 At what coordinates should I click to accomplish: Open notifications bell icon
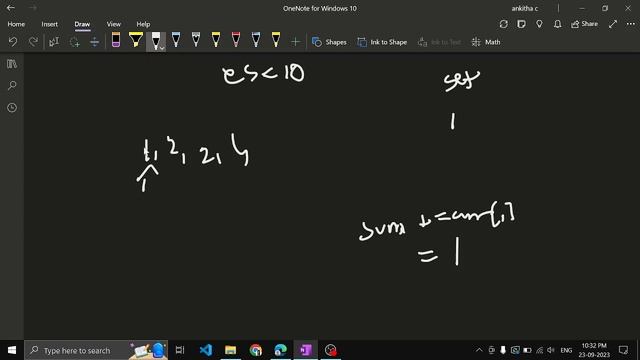(558, 24)
